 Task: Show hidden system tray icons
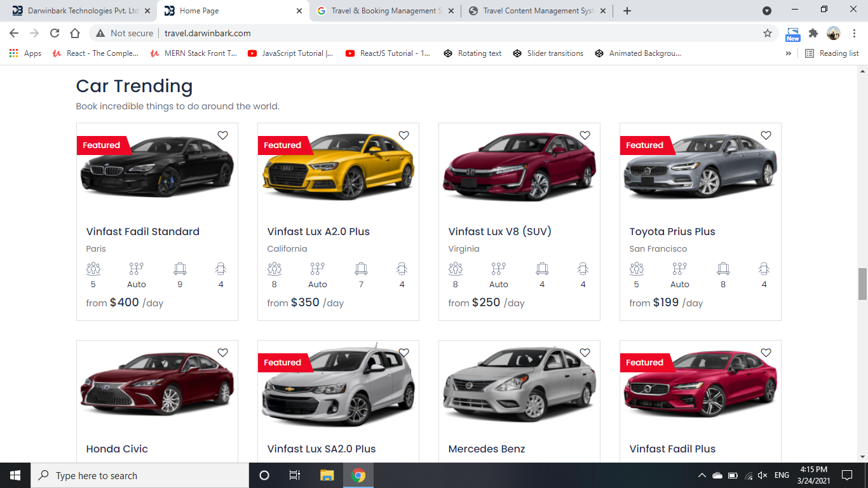[x=702, y=475]
